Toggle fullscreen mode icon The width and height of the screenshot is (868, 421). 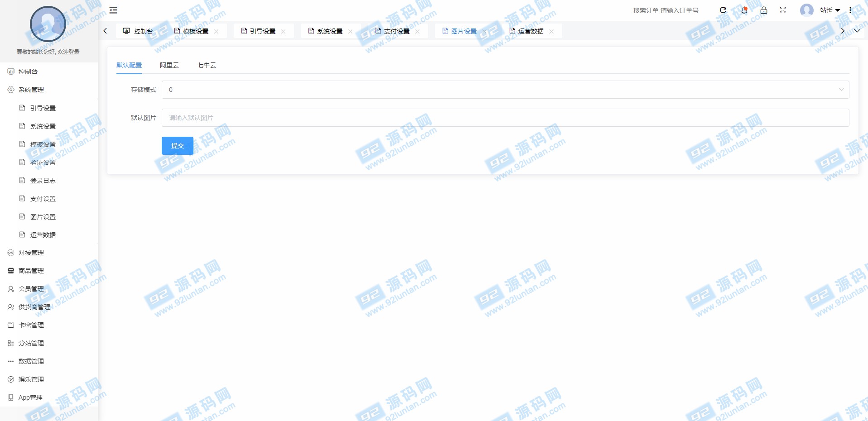point(783,10)
